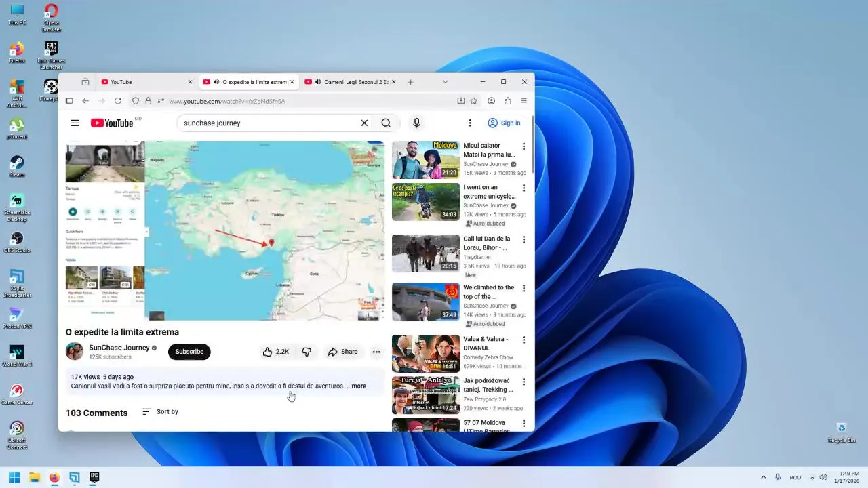Screen dimensions: 868x488
Task: Close the Oamenii Legii tab
Action: click(393, 82)
